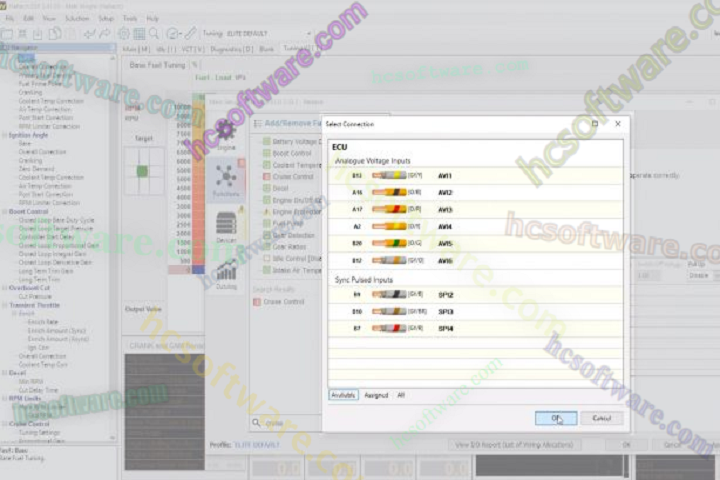Click the ECU Navigator scroll-down arrow
This screenshot has height=480, width=720.
pos(112,438)
